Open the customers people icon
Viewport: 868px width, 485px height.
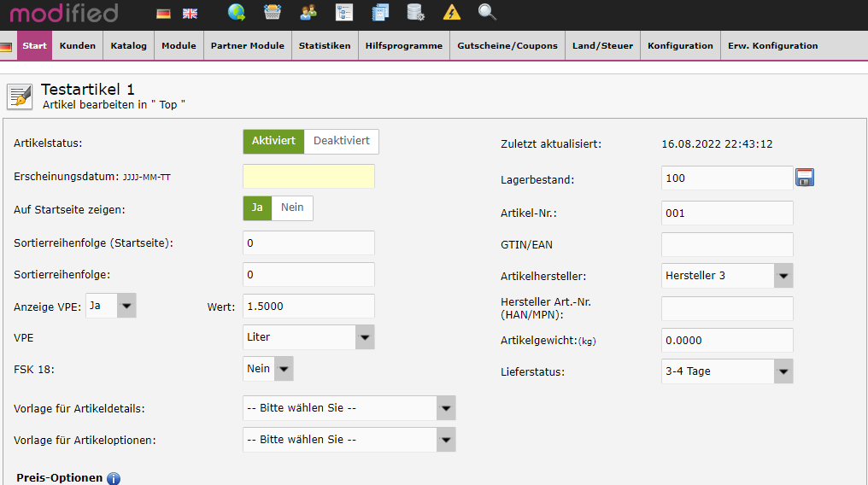(308, 12)
